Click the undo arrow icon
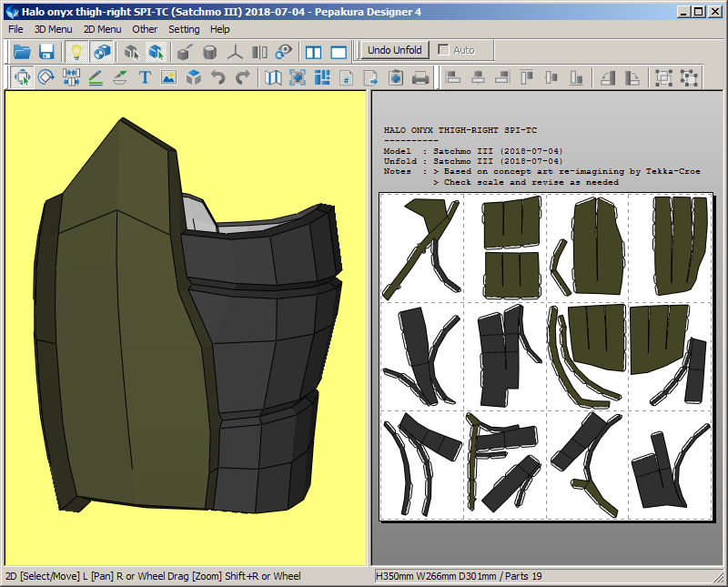The width and height of the screenshot is (728, 587). point(217,78)
